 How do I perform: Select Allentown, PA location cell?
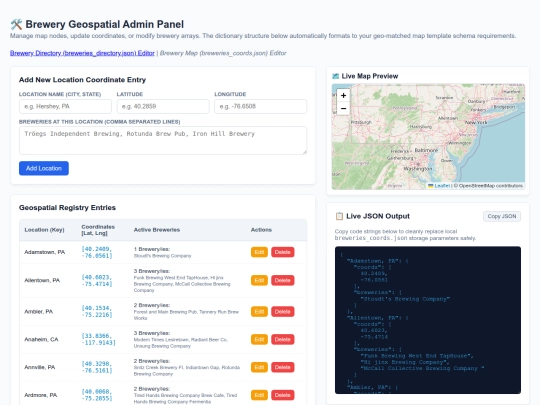click(x=42, y=280)
